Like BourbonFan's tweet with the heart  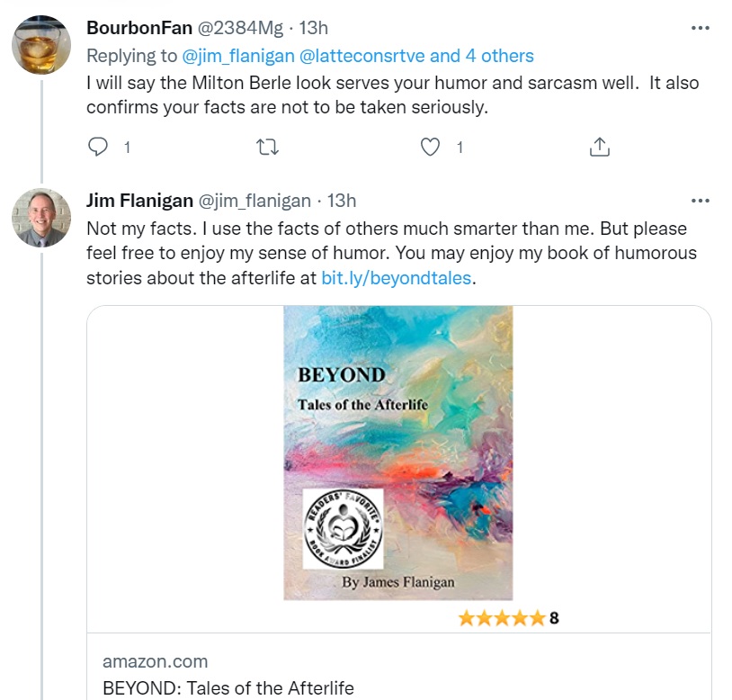[x=432, y=147]
